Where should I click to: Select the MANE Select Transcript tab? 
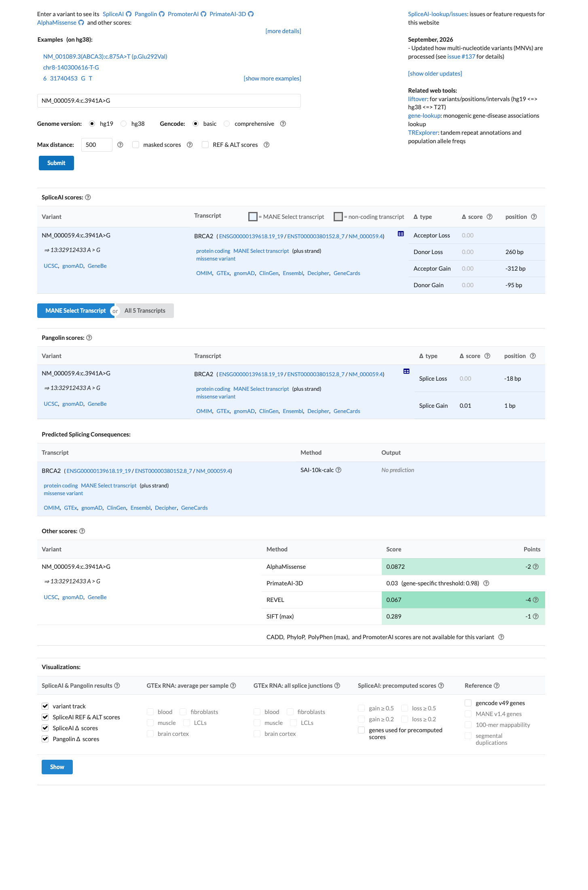[x=76, y=311]
